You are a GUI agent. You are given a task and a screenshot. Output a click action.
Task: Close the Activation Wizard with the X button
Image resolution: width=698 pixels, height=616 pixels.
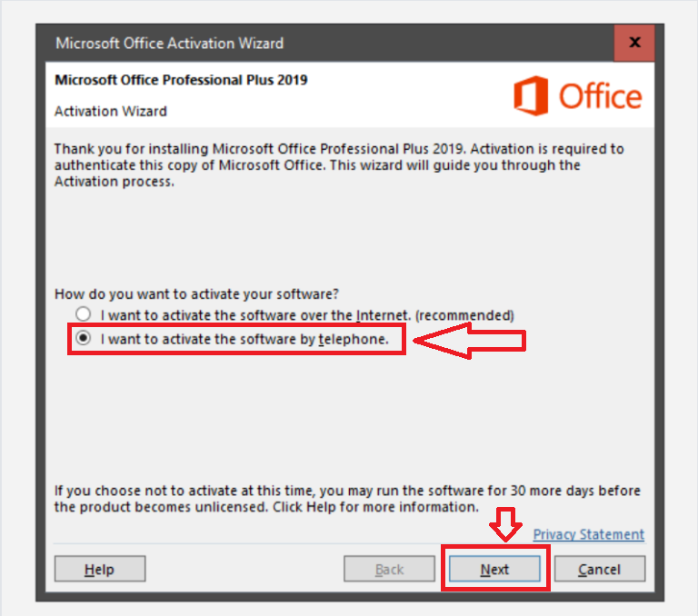tap(633, 43)
